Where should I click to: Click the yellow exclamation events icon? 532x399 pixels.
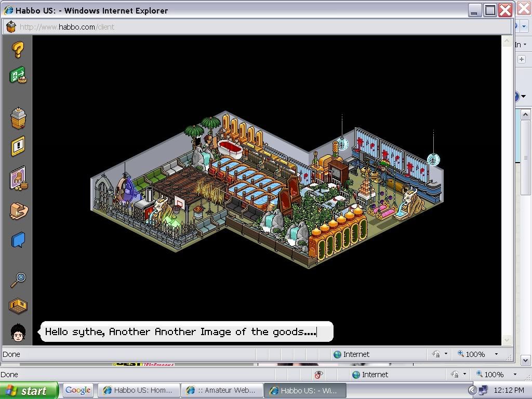[x=18, y=146]
